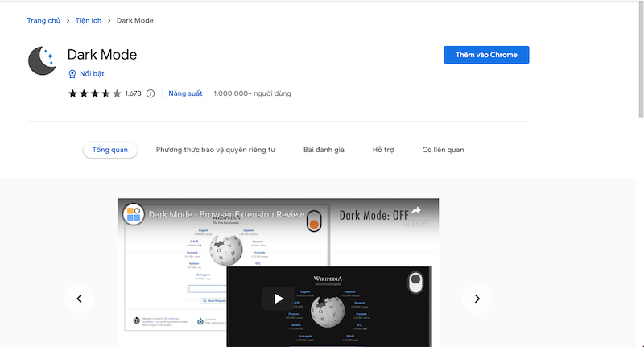
Task: Click the Nổi bật label link
Action: coord(92,74)
